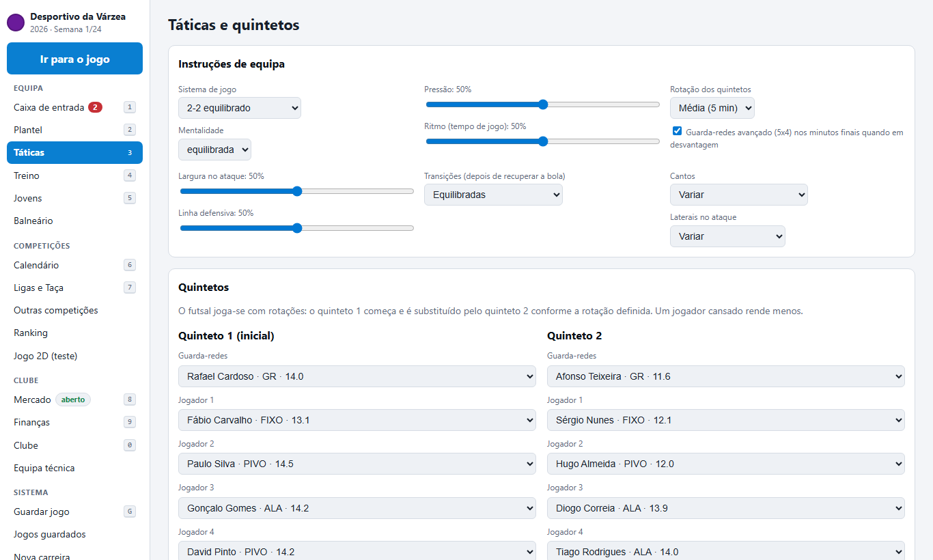Open Jogos guardados

[x=74, y=534]
